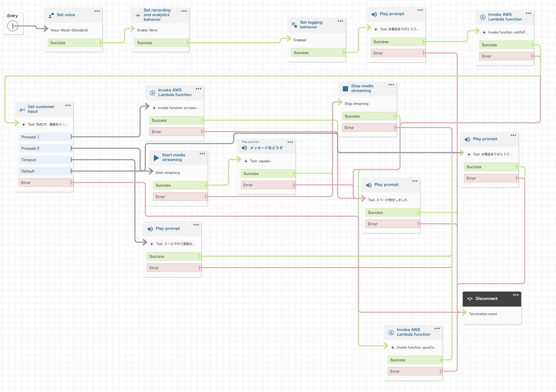Click Success output of Set logging behavior block

(318, 53)
